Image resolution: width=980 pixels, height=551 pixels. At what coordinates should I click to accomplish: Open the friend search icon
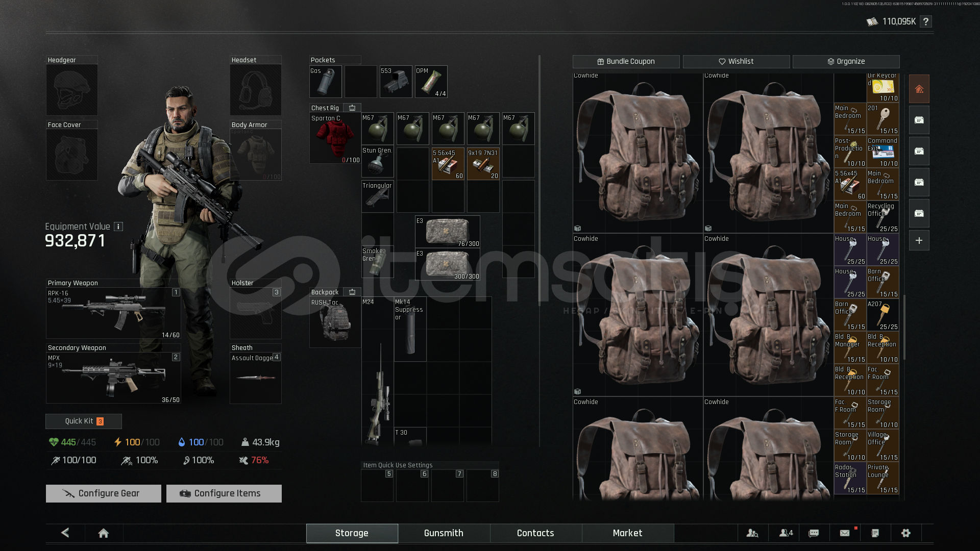(752, 533)
